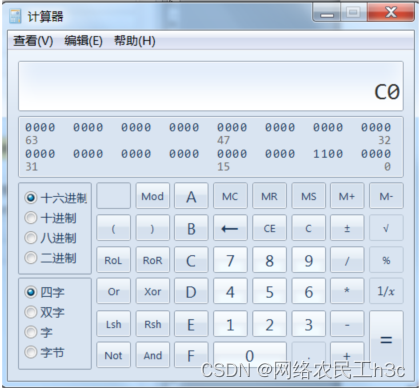Switch to decimal 十进制 mode
The image size is (420, 389).
31,218
